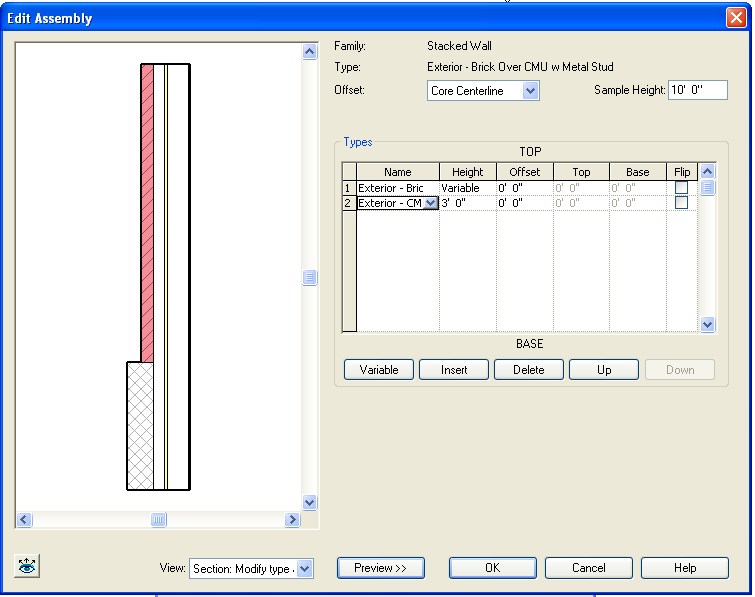755x597 pixels.
Task: Click the Delete button
Action: (529, 370)
